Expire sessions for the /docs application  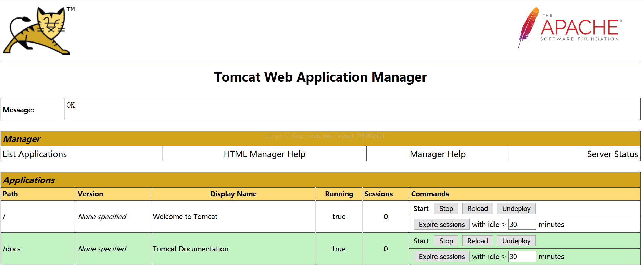click(442, 257)
